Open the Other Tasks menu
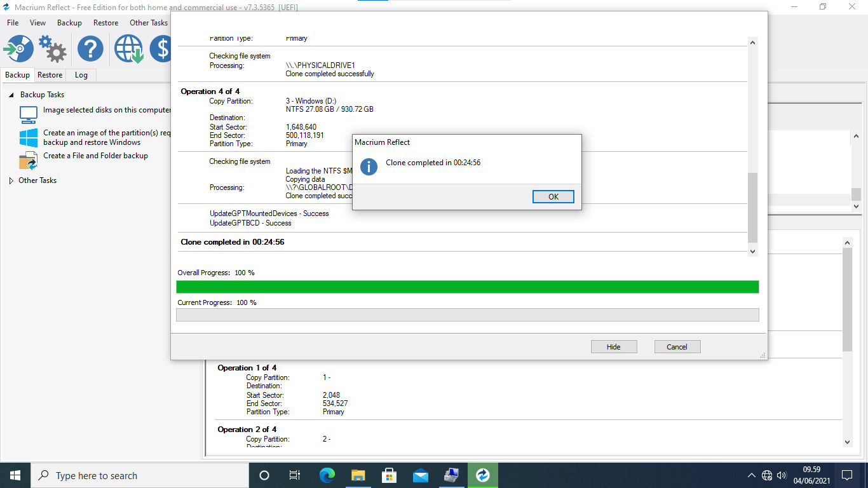 [x=149, y=23]
